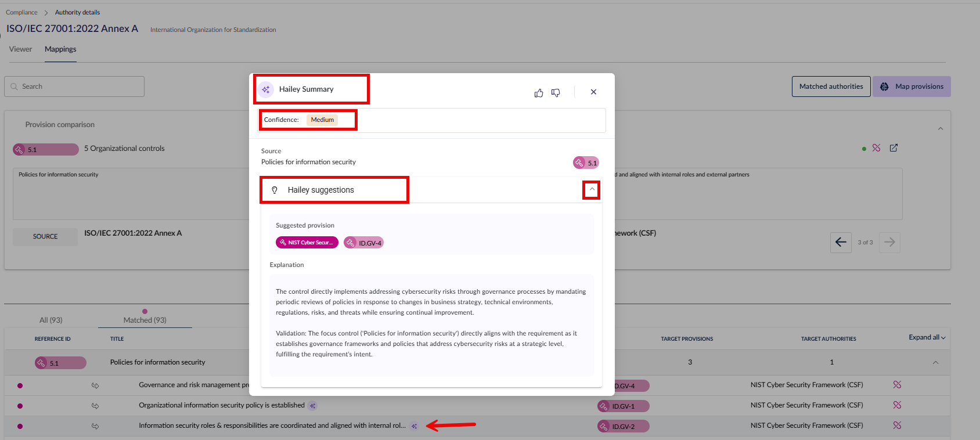Click the Search input field
The height and width of the screenshot is (440, 980).
point(74,86)
